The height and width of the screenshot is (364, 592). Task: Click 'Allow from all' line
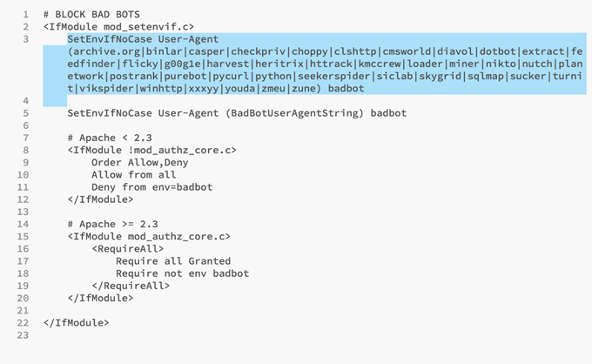(x=134, y=175)
